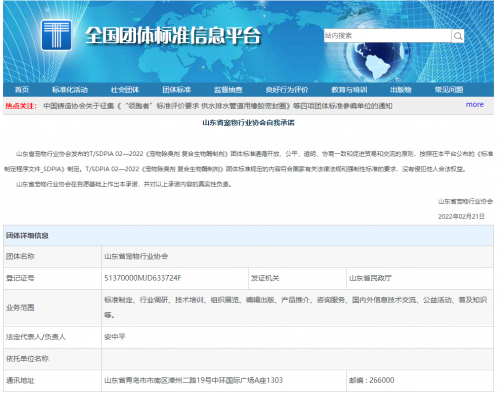This screenshot has height=394, width=500.
Task: Click the 法定代表人/负责人 label cell
Action: pos(52,337)
